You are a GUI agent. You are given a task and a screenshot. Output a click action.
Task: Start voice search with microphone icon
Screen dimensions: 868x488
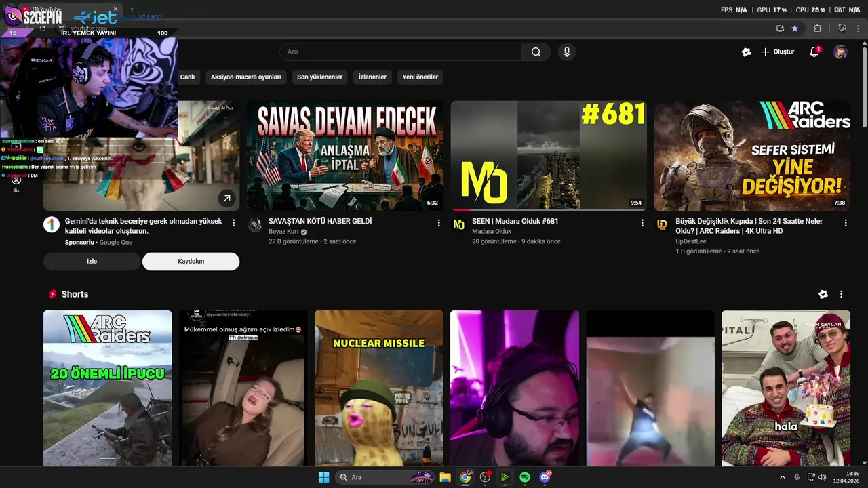tap(567, 52)
